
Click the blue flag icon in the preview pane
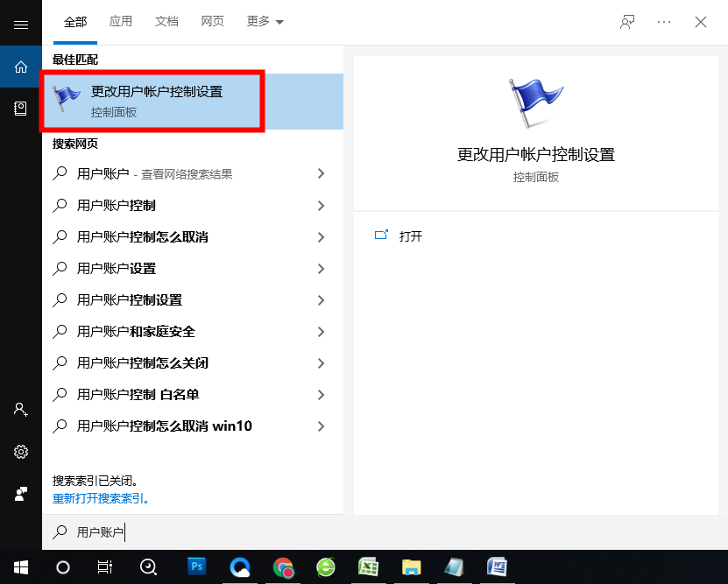(535, 103)
